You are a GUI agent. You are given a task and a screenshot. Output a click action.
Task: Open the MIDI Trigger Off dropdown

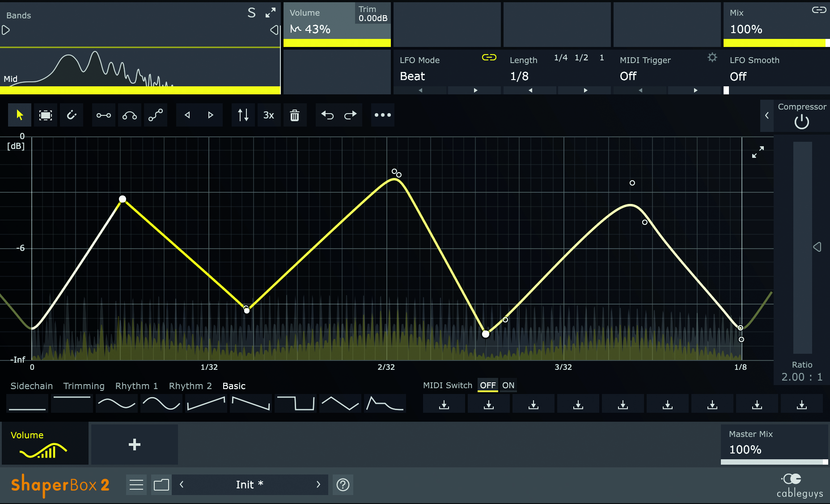coord(628,76)
